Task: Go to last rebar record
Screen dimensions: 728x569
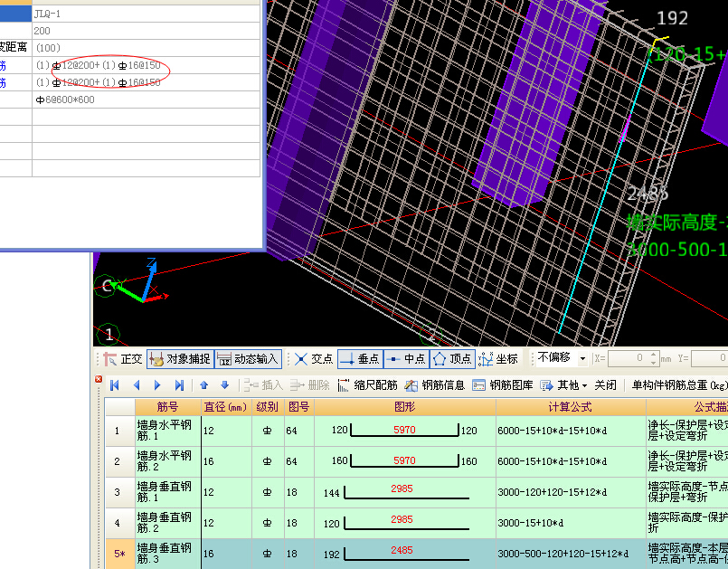Action: click(x=179, y=385)
